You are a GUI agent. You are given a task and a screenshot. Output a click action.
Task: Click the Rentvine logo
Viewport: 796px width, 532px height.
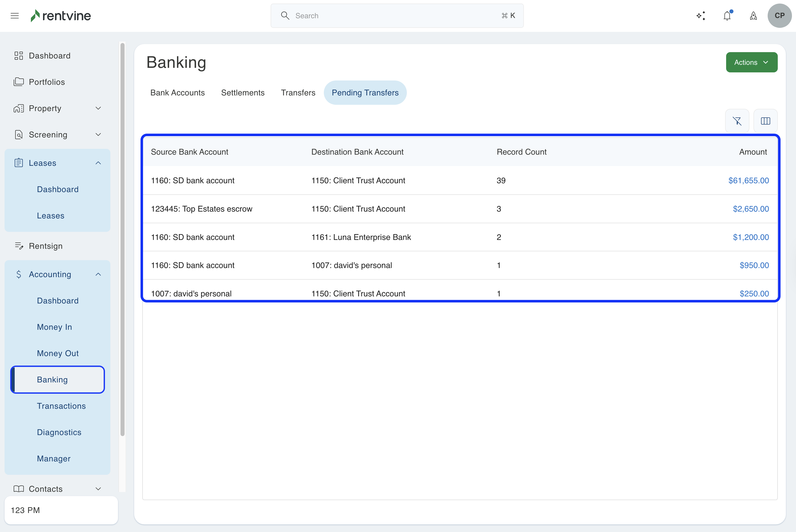point(61,16)
